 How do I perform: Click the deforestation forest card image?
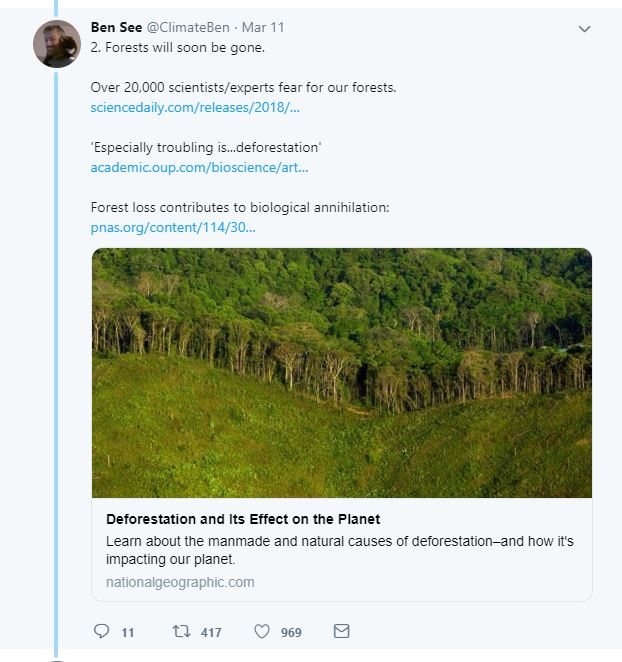(341, 372)
